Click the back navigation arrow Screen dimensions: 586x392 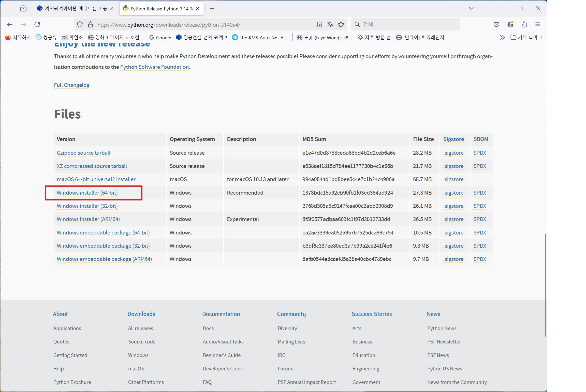pyautogui.click(x=10, y=24)
